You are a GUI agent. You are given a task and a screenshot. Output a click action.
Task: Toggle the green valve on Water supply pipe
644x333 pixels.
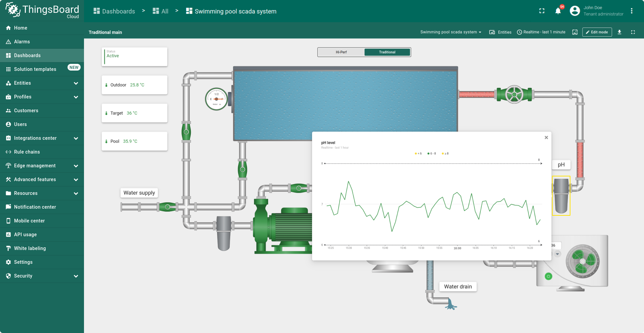168,207
